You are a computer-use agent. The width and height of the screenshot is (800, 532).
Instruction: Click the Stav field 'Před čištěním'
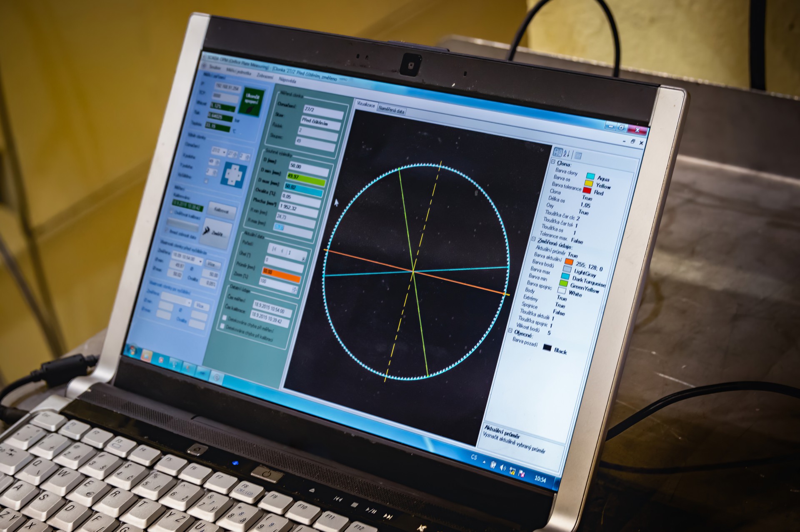tap(321, 123)
